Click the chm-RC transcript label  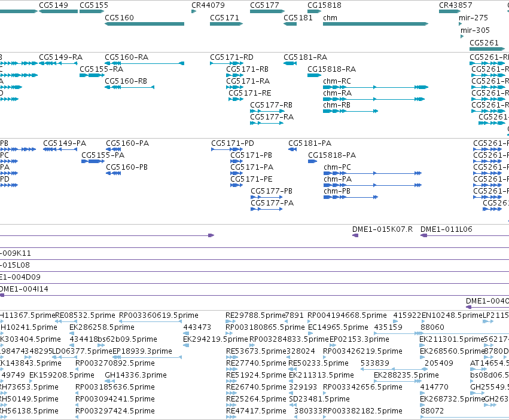pyautogui.click(x=337, y=81)
